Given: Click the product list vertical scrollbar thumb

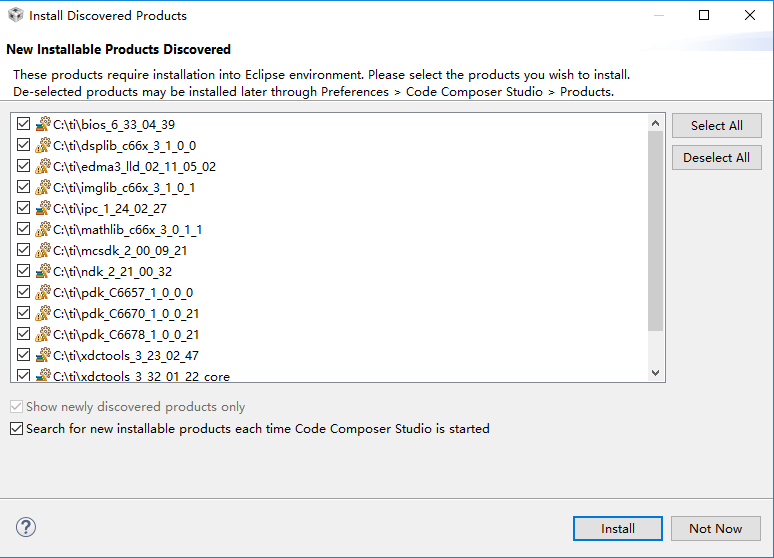Looking at the screenshot, I should click(x=656, y=230).
